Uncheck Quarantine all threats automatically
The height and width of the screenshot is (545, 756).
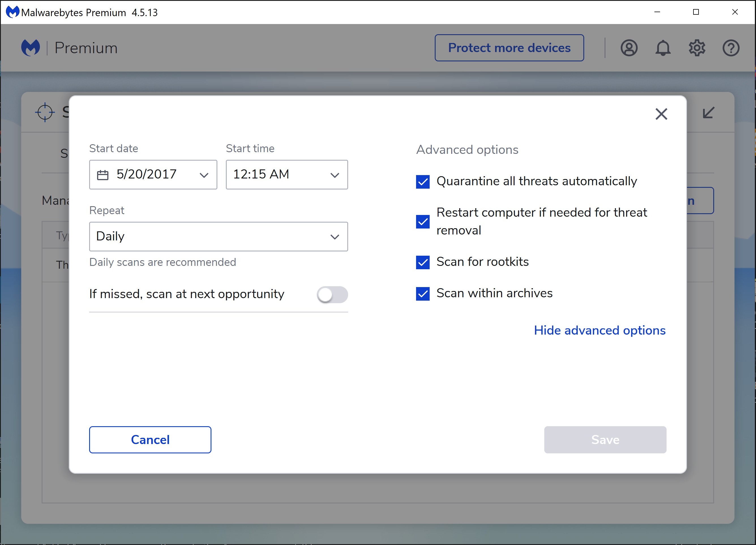click(423, 182)
